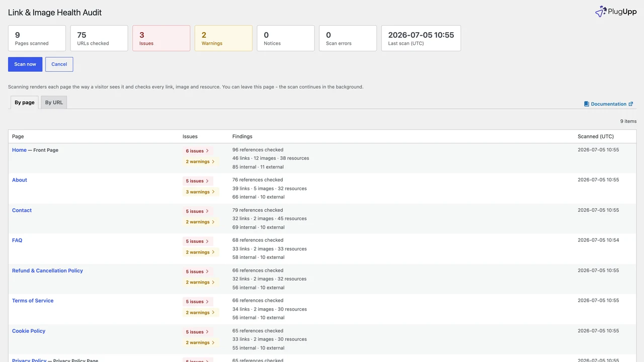Expand the 3 warnings badge for About

201,192
